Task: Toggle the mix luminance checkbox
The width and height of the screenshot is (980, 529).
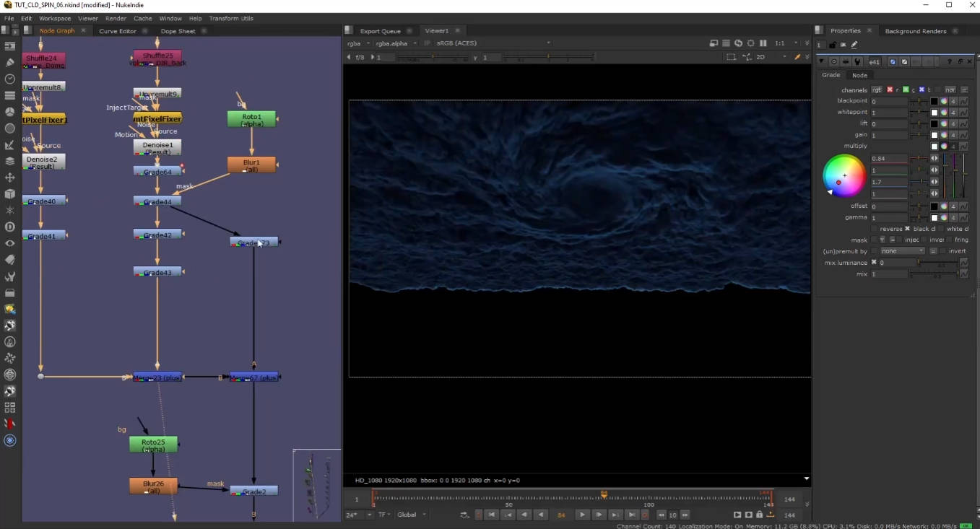Action: click(874, 263)
